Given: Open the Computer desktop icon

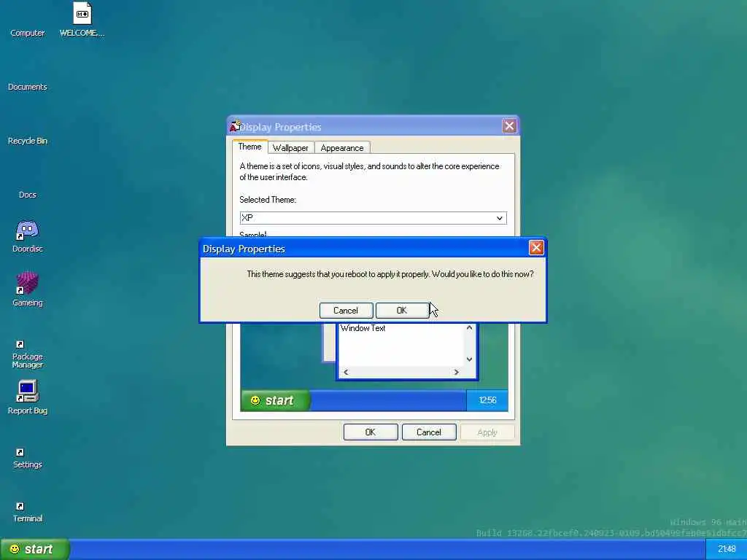Looking at the screenshot, I should tap(27, 33).
